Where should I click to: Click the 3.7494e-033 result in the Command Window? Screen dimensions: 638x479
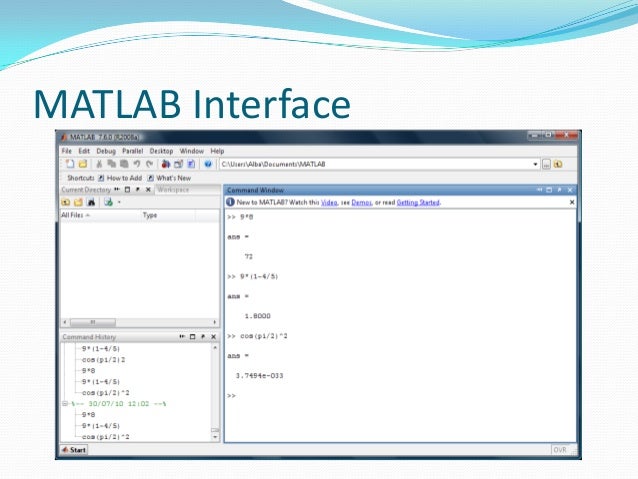tap(259, 376)
